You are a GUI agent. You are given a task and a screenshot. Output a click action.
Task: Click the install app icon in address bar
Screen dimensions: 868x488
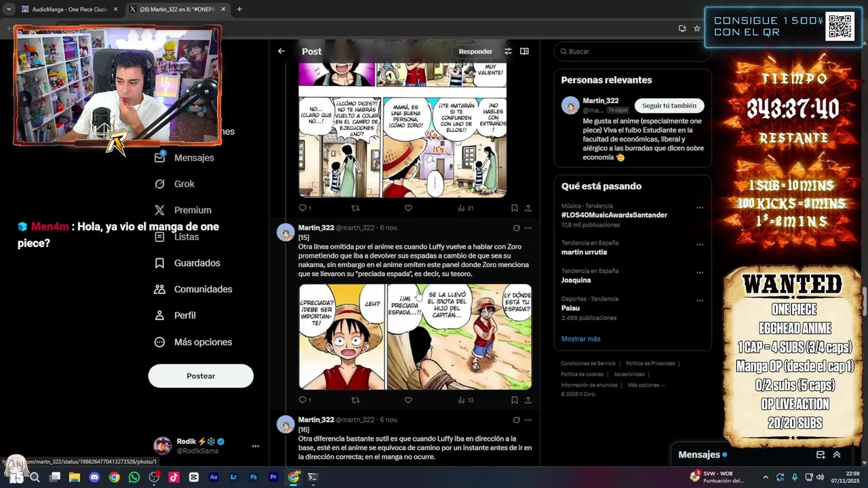682,28
